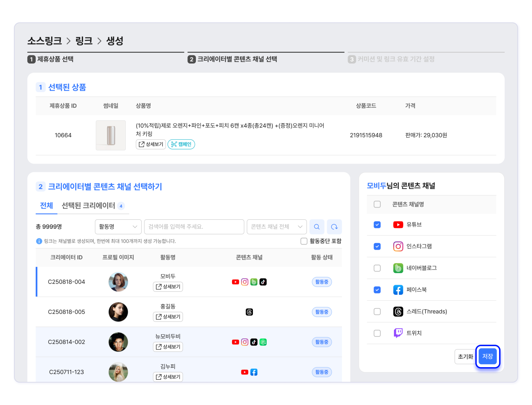The height and width of the screenshot is (405, 532).
Task: Select the 전체 tab
Action: tap(46, 206)
